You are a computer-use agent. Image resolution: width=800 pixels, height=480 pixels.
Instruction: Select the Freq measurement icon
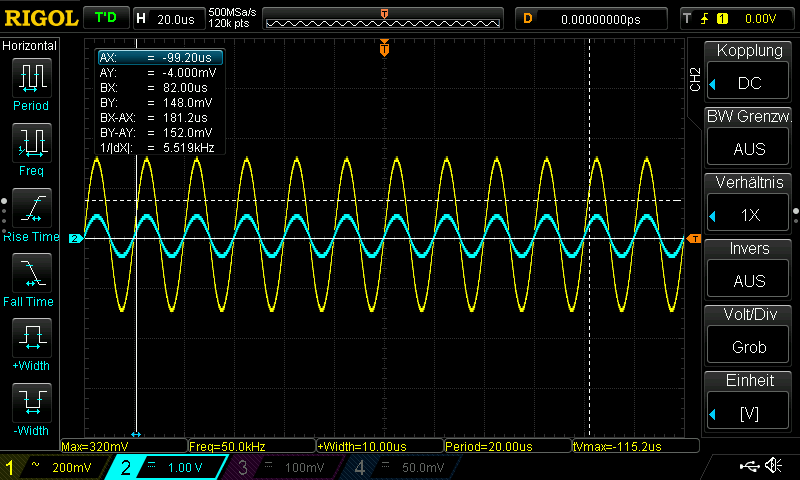[x=31, y=143]
